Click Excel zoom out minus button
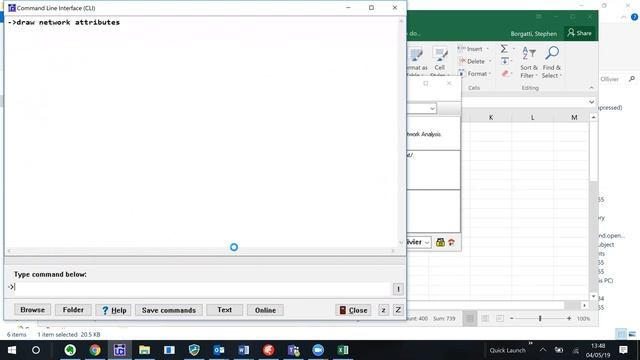The image size is (640, 360). coord(511,318)
